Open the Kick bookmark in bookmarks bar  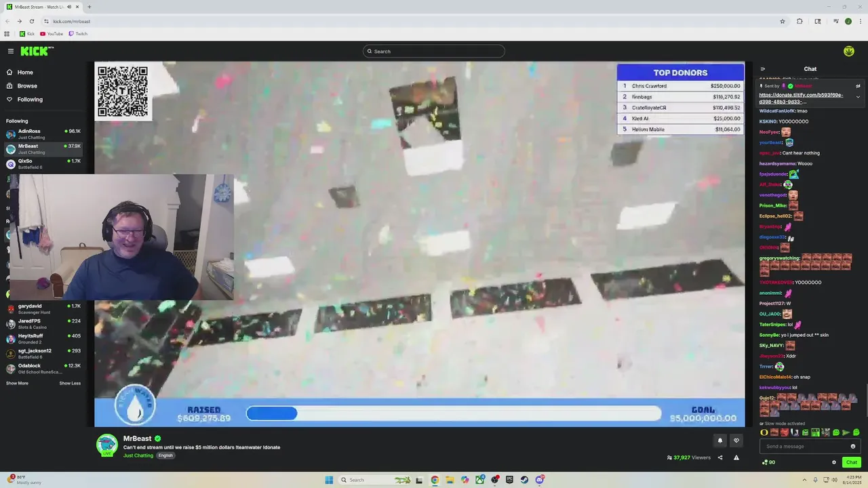pyautogui.click(x=27, y=34)
